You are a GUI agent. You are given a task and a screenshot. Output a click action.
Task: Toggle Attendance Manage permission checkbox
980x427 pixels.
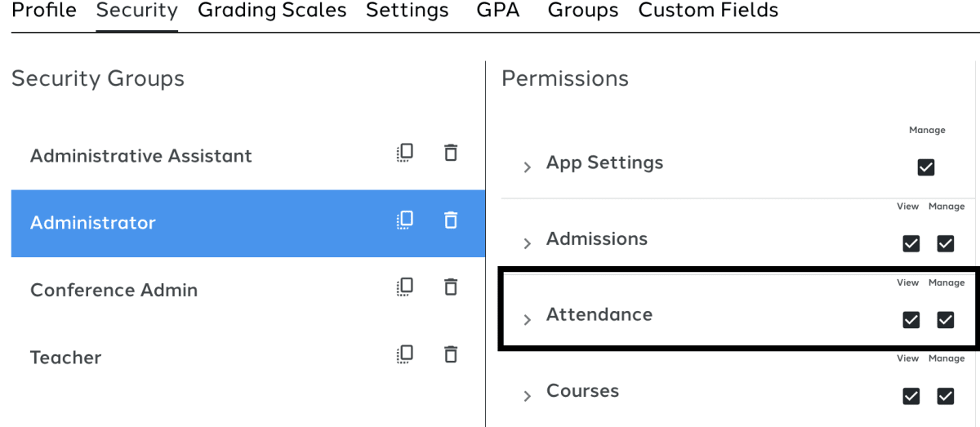(x=946, y=320)
